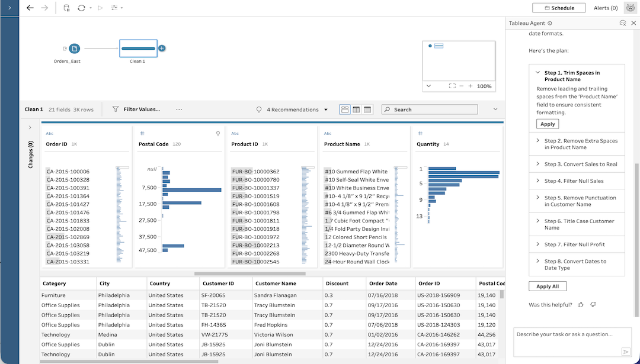Open the user avatar menu

[x=630, y=8]
